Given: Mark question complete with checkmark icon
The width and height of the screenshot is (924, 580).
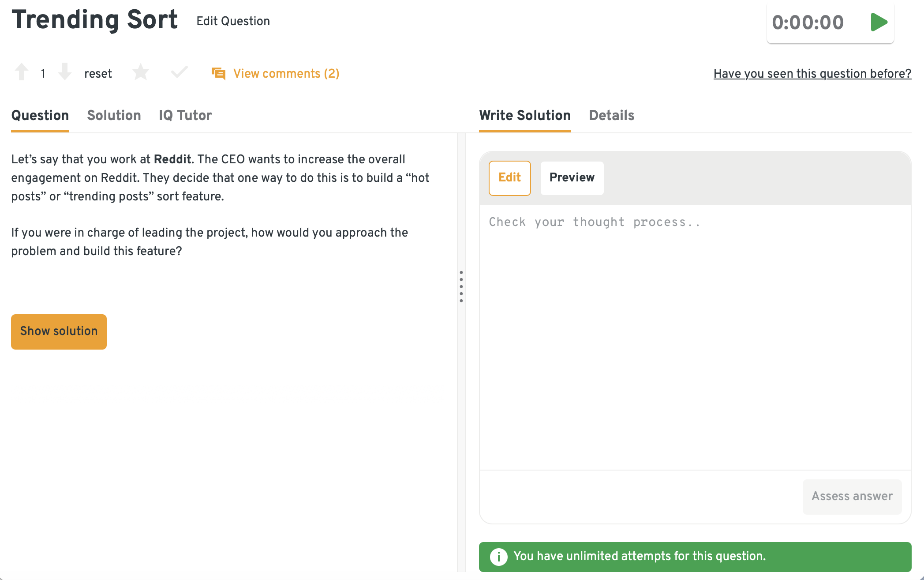Looking at the screenshot, I should pyautogui.click(x=179, y=72).
